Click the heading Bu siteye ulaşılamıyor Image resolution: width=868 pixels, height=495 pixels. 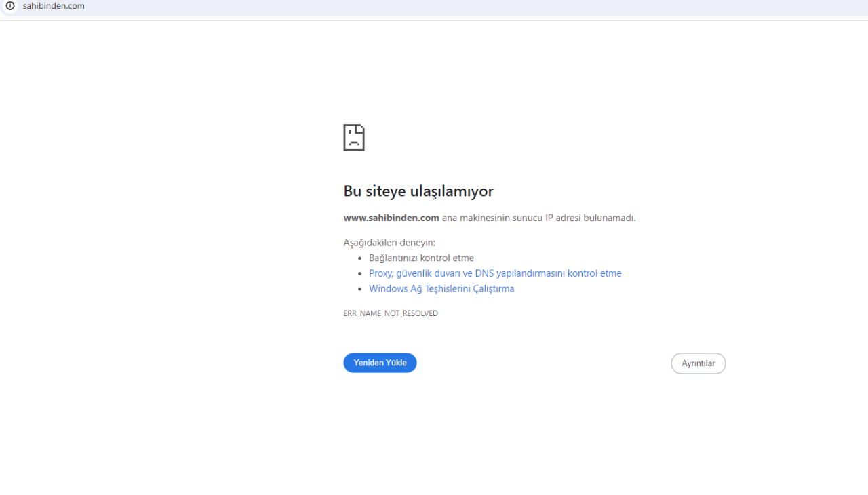pyautogui.click(x=418, y=191)
